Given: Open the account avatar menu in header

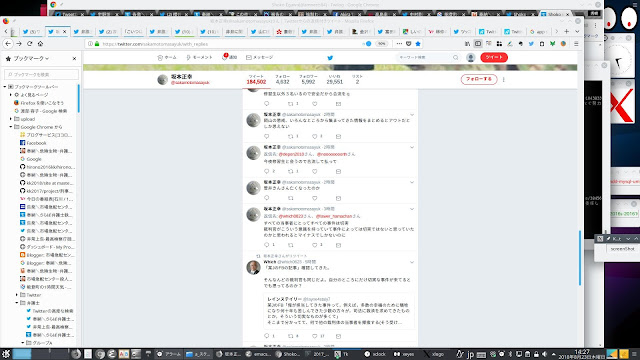Looking at the screenshot, I should (x=471, y=58).
